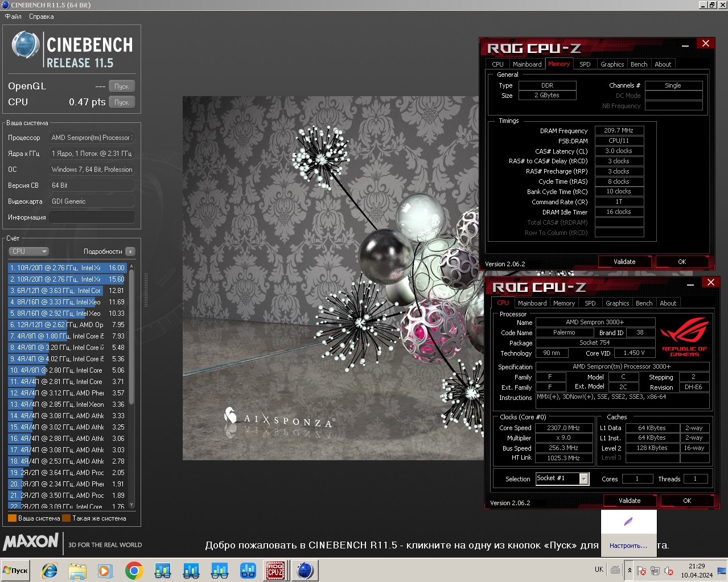Open the CPU ranking type dropdown
Image resolution: width=728 pixels, height=582 pixels.
click(x=29, y=251)
